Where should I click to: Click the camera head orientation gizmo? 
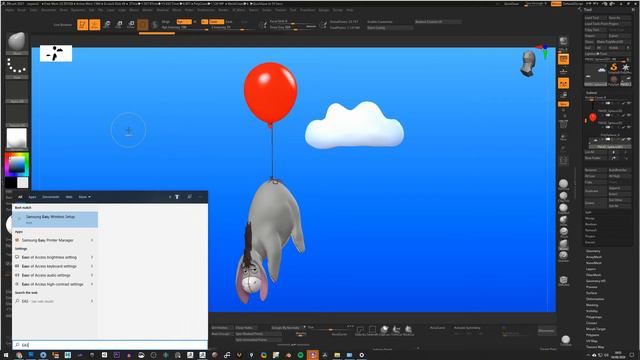click(x=529, y=64)
